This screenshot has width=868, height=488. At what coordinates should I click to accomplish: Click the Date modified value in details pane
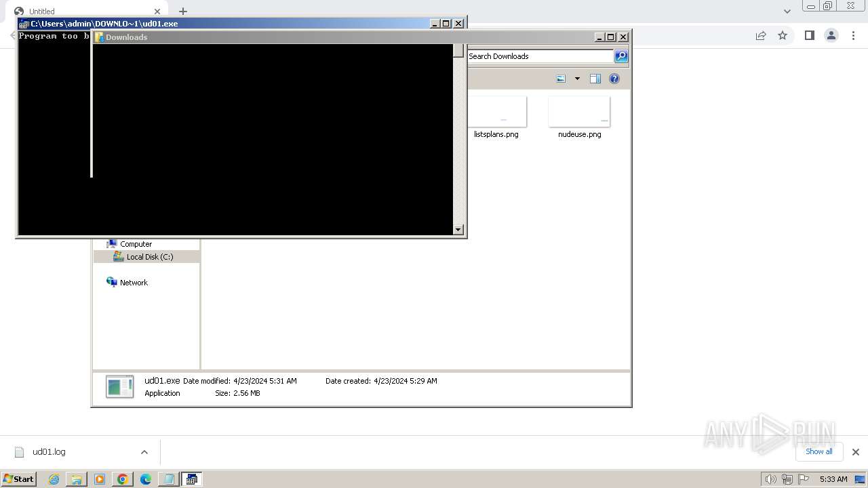point(265,381)
